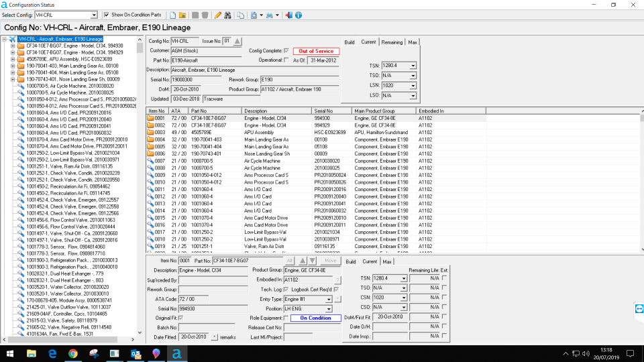Click the blue Info toolbar icon
This screenshot has width=644, height=362.
299,15
